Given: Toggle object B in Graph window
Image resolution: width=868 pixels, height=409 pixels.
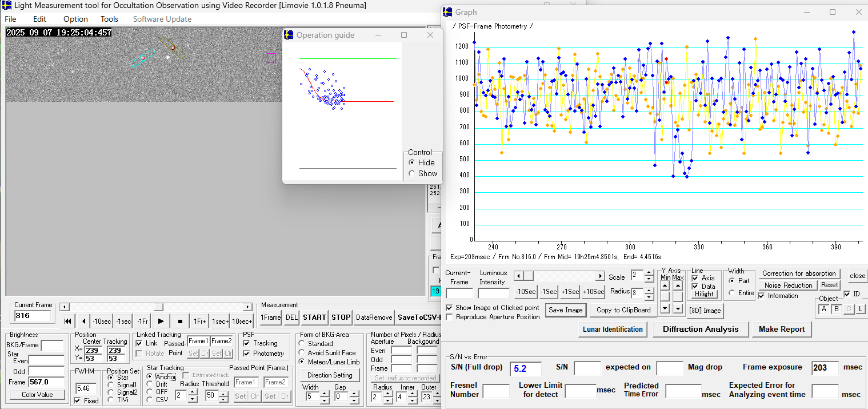Looking at the screenshot, I should pos(836,309).
